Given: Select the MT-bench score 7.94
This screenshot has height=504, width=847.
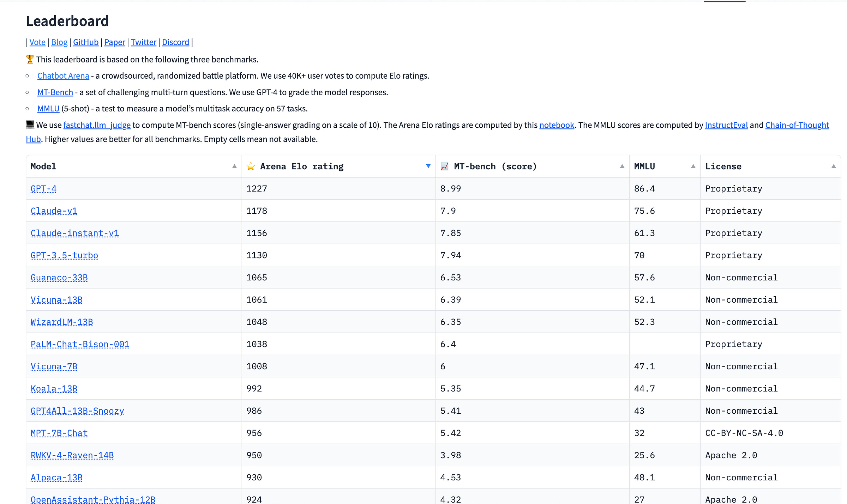Looking at the screenshot, I should (450, 255).
